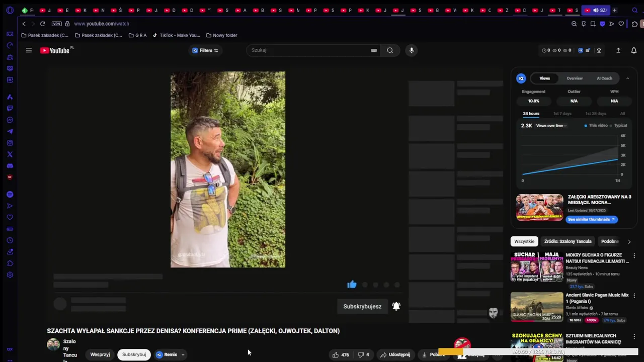The height and width of the screenshot is (362, 644).
Task: Open the Ancient Slavic Pagan Music thumbnail
Action: (537, 307)
